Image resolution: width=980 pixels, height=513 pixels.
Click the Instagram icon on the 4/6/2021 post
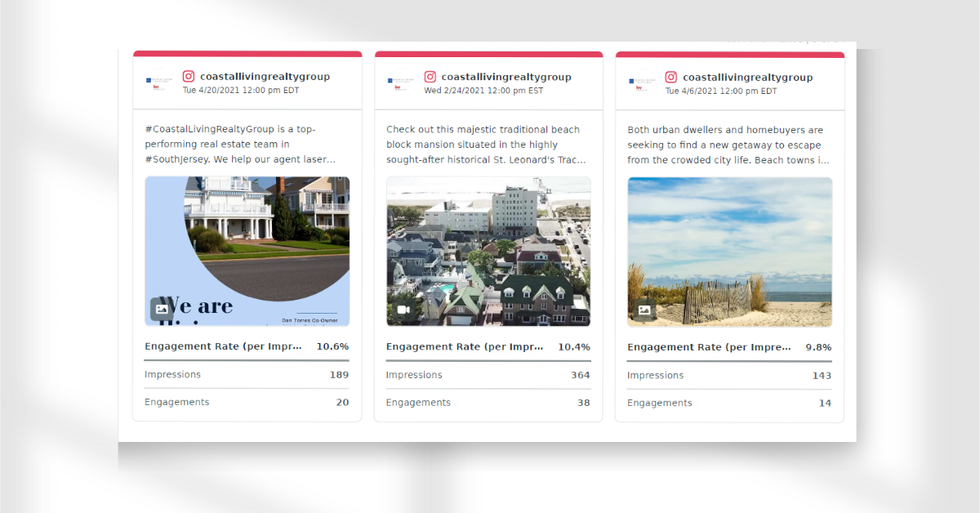tap(671, 77)
